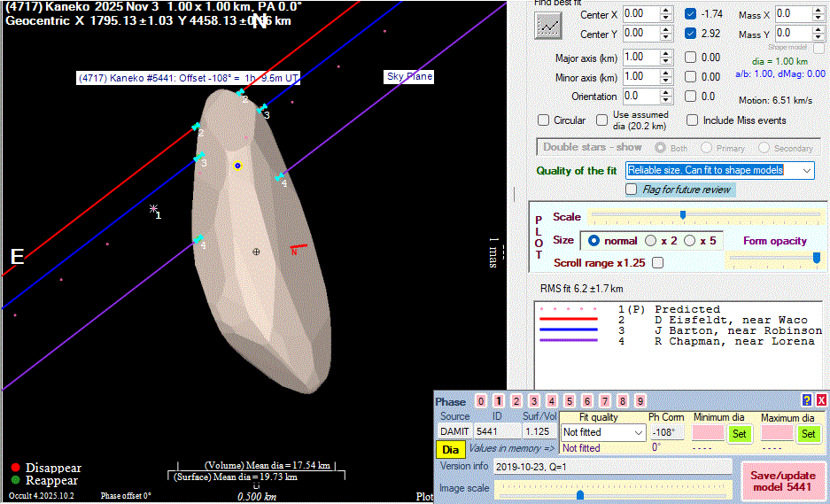Open Quality of the fit dropdown
The image size is (830, 504).
[x=805, y=170]
